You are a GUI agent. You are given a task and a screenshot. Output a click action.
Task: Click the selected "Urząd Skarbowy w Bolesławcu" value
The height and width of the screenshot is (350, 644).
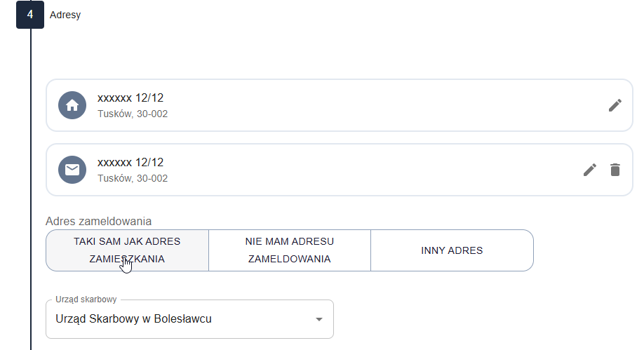[133, 319]
